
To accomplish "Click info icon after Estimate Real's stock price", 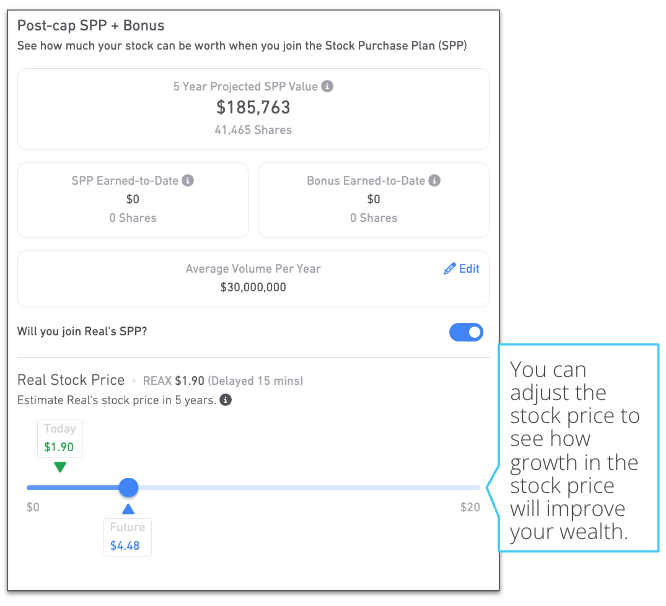I will coord(226,400).
